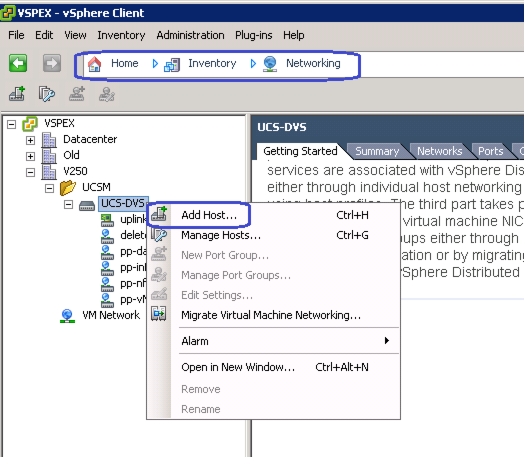The image size is (525, 469).
Task: Click the gray Forward navigation arrow
Action: pyautogui.click(x=52, y=63)
